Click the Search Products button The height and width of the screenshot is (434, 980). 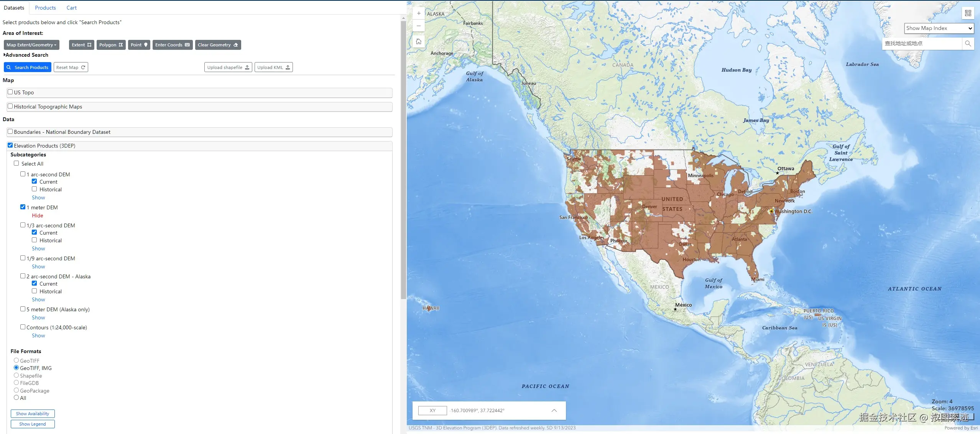[28, 67]
